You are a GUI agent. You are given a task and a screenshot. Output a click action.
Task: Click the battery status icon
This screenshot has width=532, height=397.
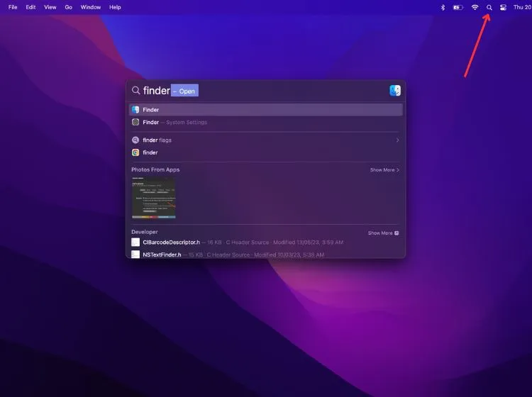[x=458, y=8]
